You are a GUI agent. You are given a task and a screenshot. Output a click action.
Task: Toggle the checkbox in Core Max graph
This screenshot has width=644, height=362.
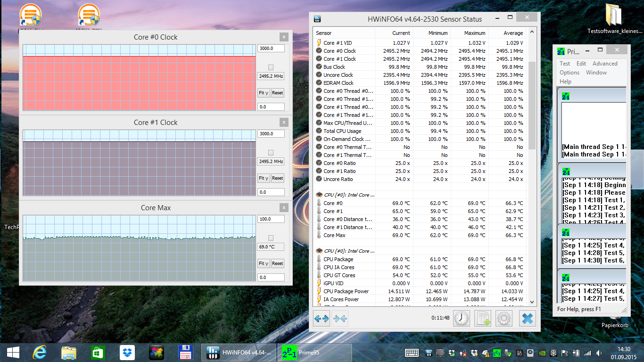(271, 238)
